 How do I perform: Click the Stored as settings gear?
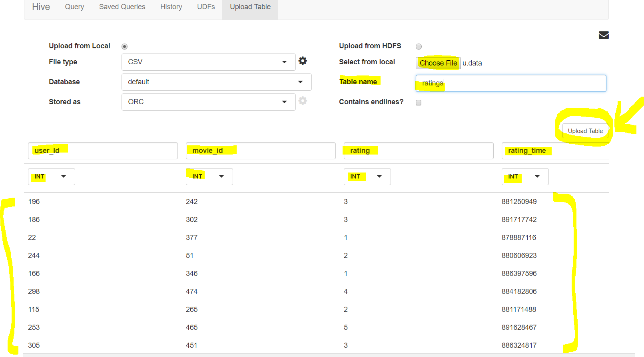click(x=303, y=101)
